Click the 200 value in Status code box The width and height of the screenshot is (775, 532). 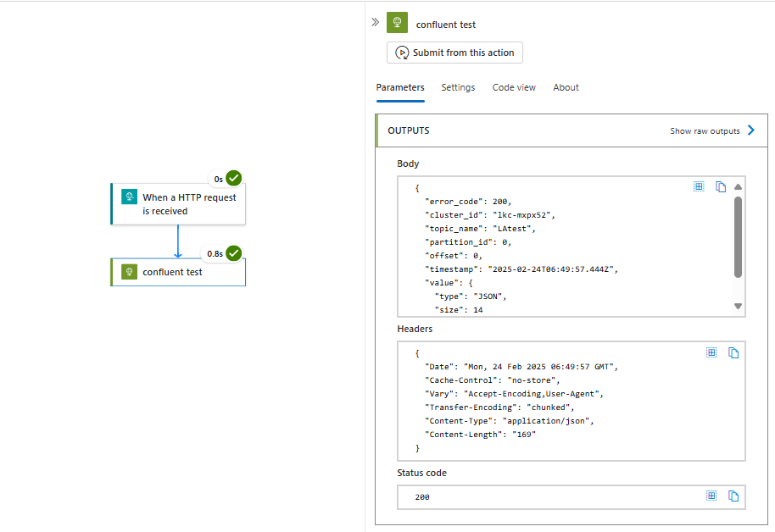pyautogui.click(x=422, y=497)
